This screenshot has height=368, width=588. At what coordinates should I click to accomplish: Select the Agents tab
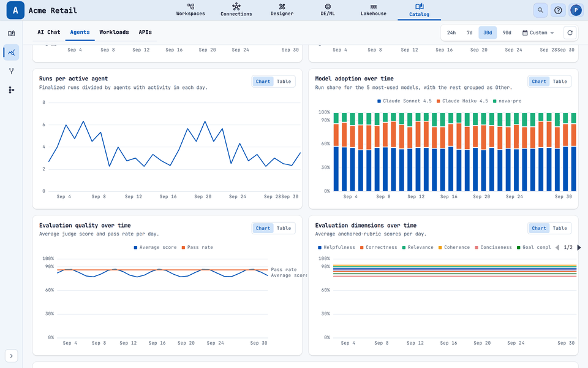pos(80,33)
